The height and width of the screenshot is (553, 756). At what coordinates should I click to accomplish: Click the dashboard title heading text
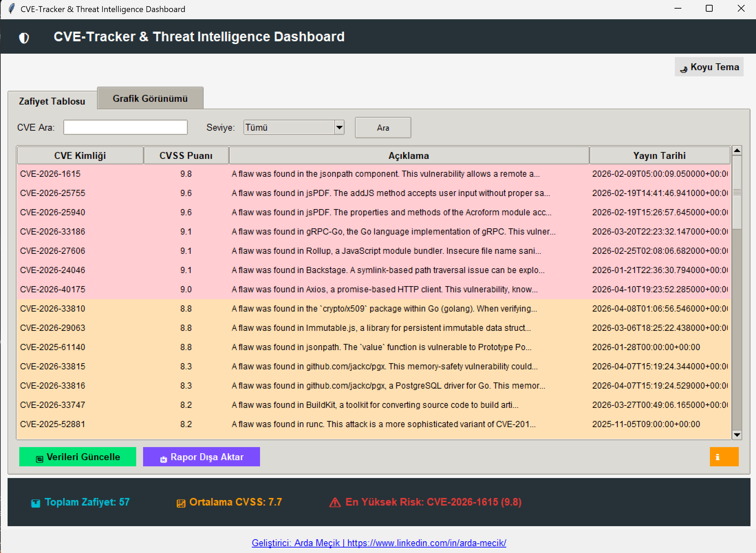199,36
